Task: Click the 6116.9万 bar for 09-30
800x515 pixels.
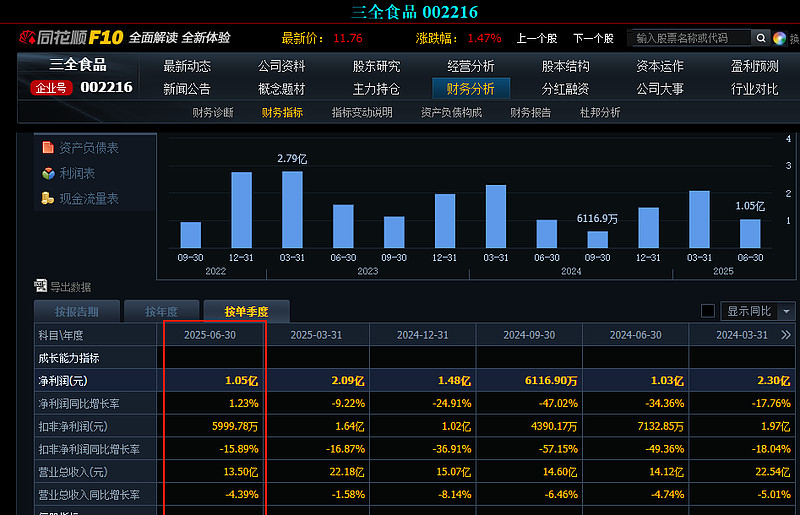Action: coord(597,239)
